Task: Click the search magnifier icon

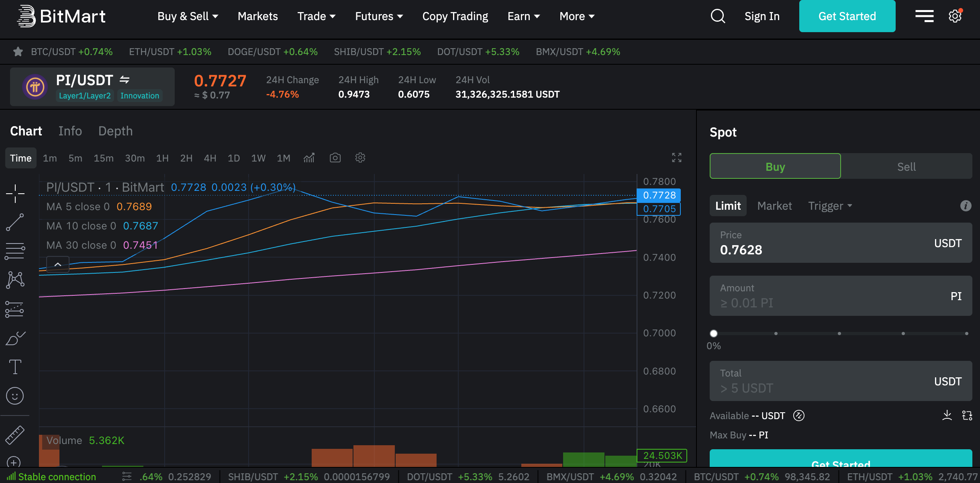Action: tap(718, 16)
